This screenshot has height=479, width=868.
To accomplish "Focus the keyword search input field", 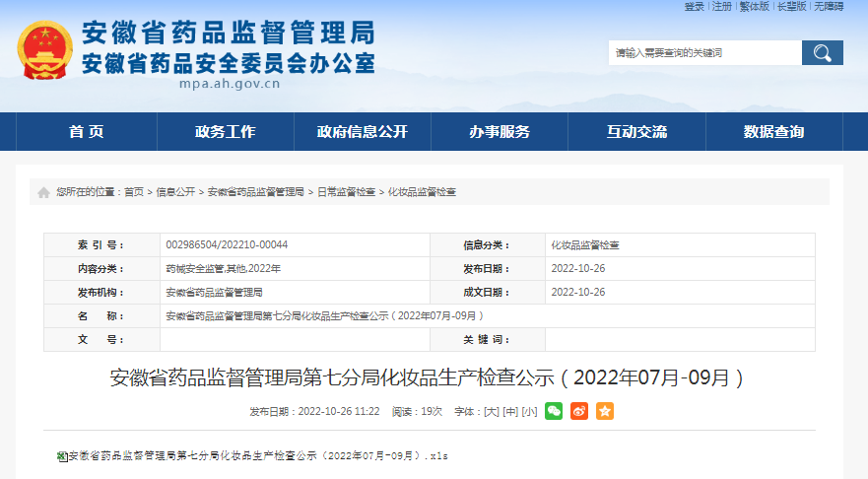I will pyautogui.click(x=705, y=52).
